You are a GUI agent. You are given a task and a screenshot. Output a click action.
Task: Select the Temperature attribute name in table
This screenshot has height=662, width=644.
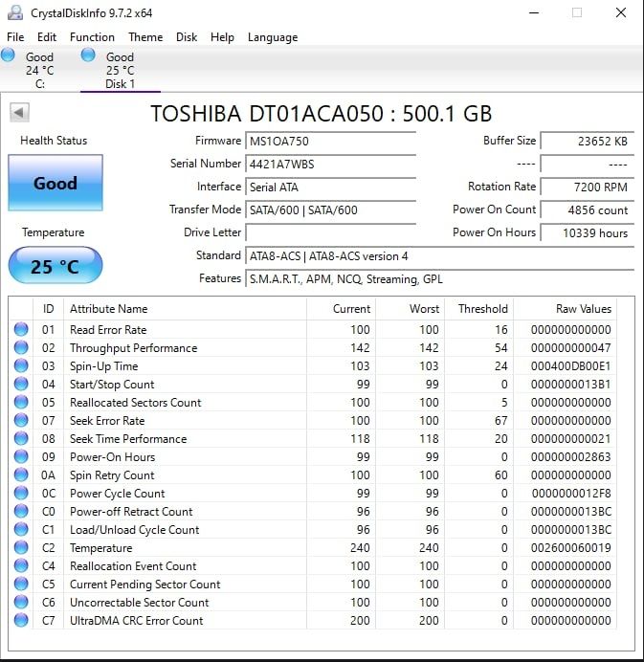click(100, 547)
